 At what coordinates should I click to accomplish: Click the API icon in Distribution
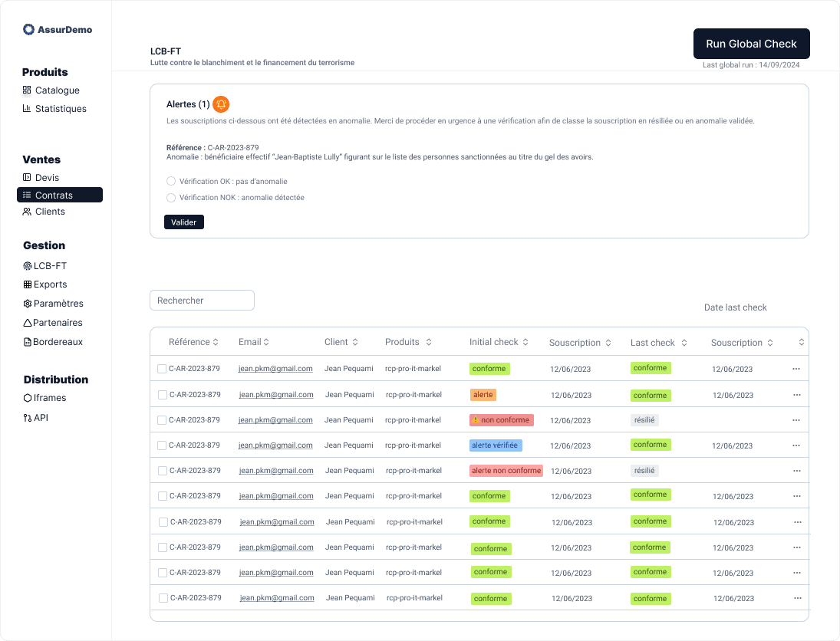click(x=28, y=418)
